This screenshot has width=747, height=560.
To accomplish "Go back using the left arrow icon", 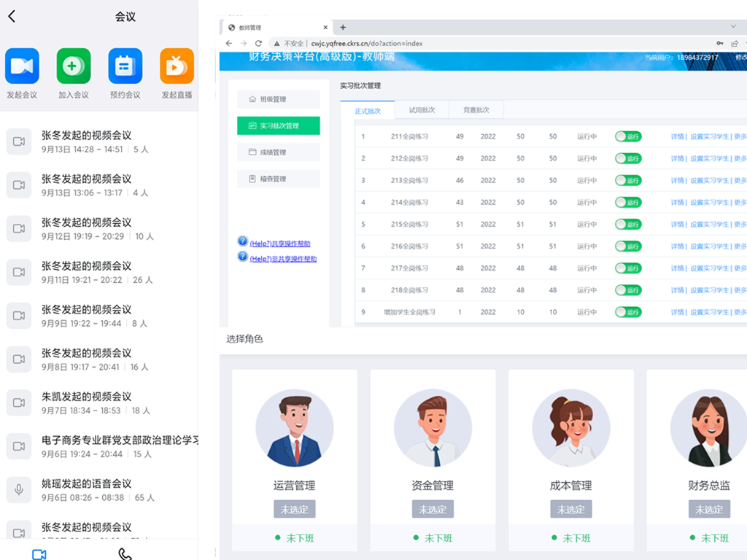I will coord(12,17).
